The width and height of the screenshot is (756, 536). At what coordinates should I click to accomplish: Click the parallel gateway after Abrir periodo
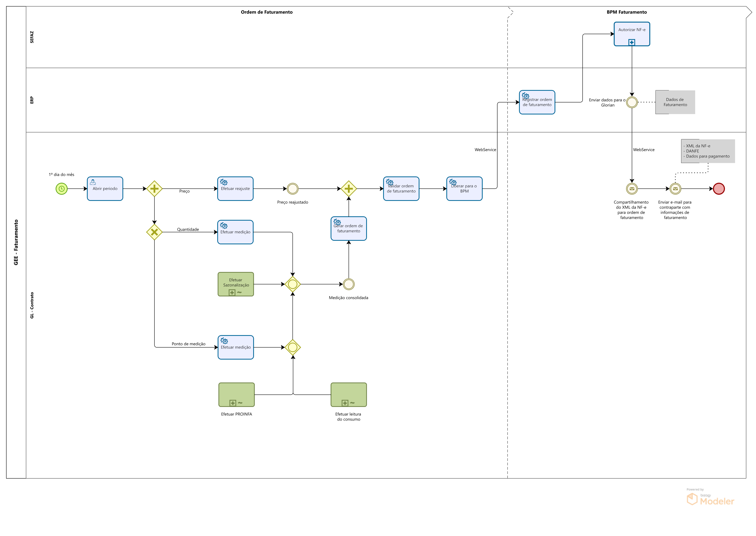tap(154, 189)
